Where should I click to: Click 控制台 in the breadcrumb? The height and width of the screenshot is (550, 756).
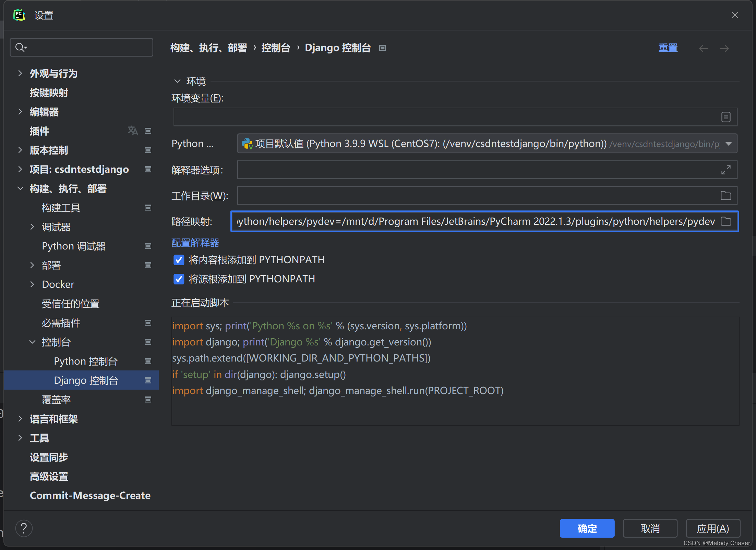[276, 48]
